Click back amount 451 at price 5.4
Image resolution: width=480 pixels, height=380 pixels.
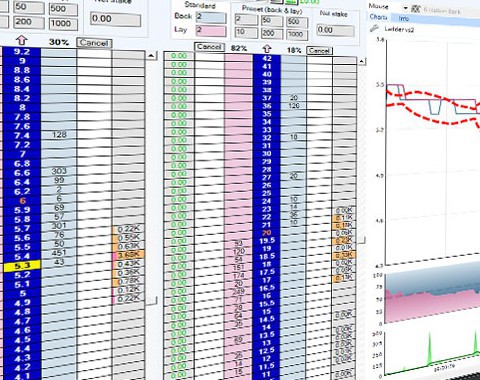[x=59, y=253]
